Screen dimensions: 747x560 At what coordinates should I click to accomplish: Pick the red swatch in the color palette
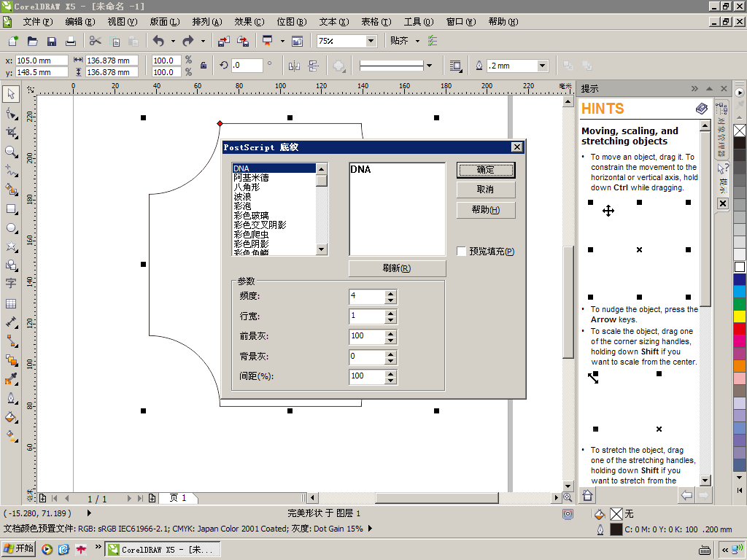tap(740, 329)
